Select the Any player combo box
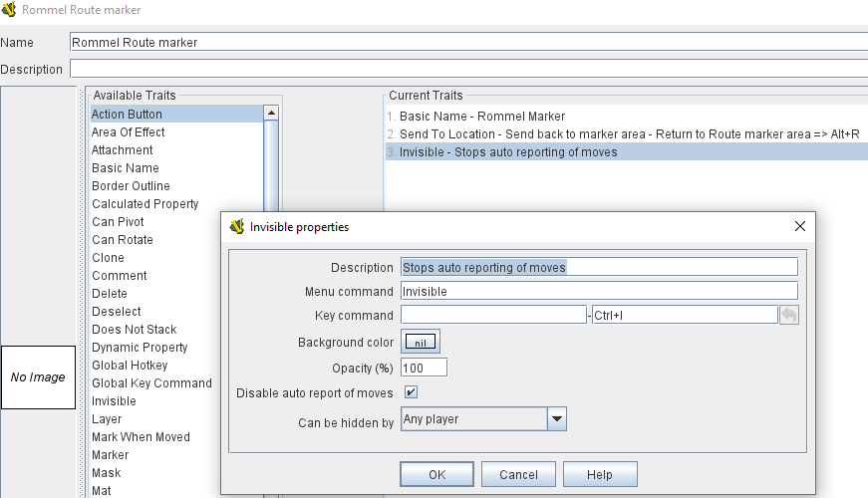Image resolution: width=868 pixels, height=498 pixels. click(x=483, y=419)
